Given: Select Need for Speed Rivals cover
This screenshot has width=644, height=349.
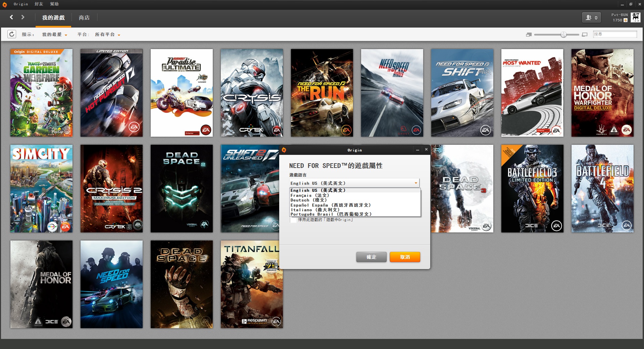Looking at the screenshot, I should pyautogui.click(x=392, y=93).
